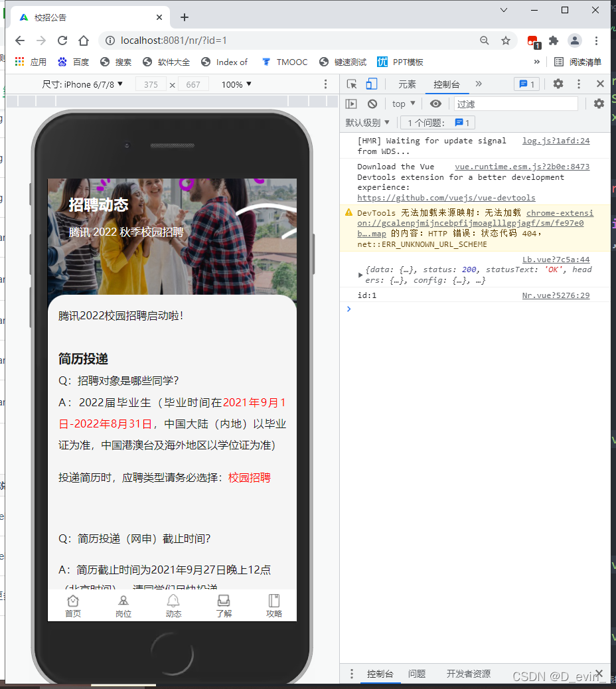
Task: Focus the console 过滤 filter field
Action: (516, 104)
